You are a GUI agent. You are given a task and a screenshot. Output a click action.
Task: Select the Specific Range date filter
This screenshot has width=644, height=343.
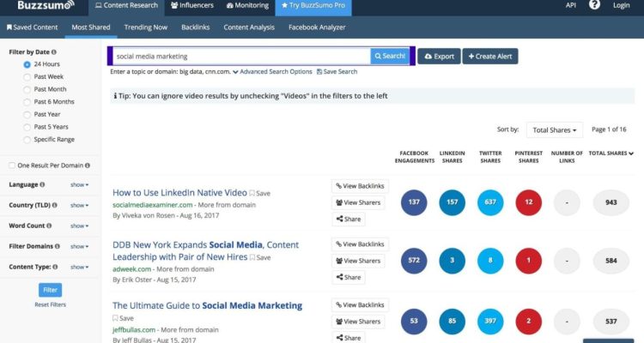27,140
